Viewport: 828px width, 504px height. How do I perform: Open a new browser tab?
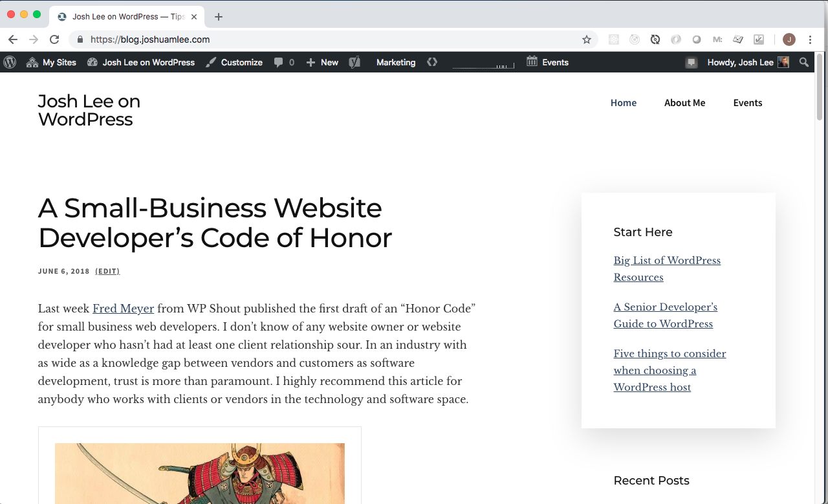(x=219, y=17)
